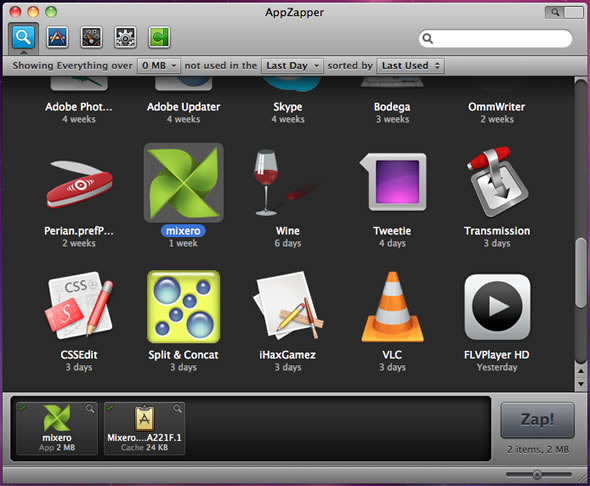Reveal Mixero Cache file with magnifier
This screenshot has height=486, width=590.
tap(178, 408)
